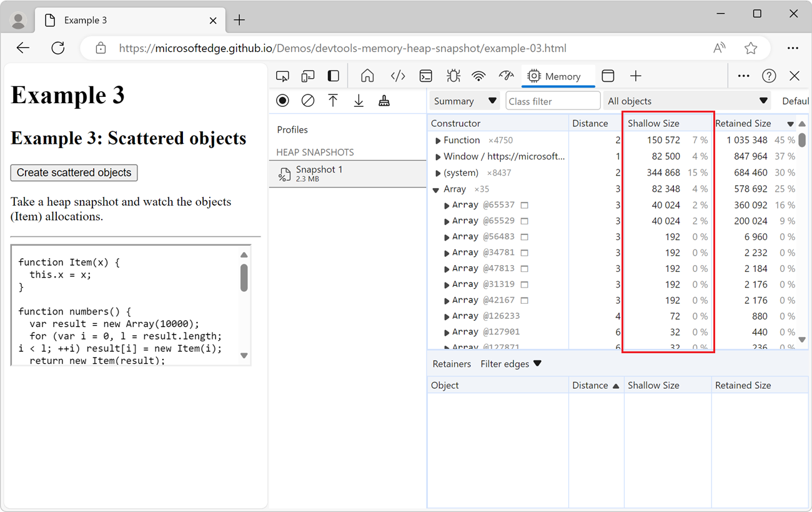Expand the Function constructor row
The height and width of the screenshot is (512, 812).
coord(438,141)
